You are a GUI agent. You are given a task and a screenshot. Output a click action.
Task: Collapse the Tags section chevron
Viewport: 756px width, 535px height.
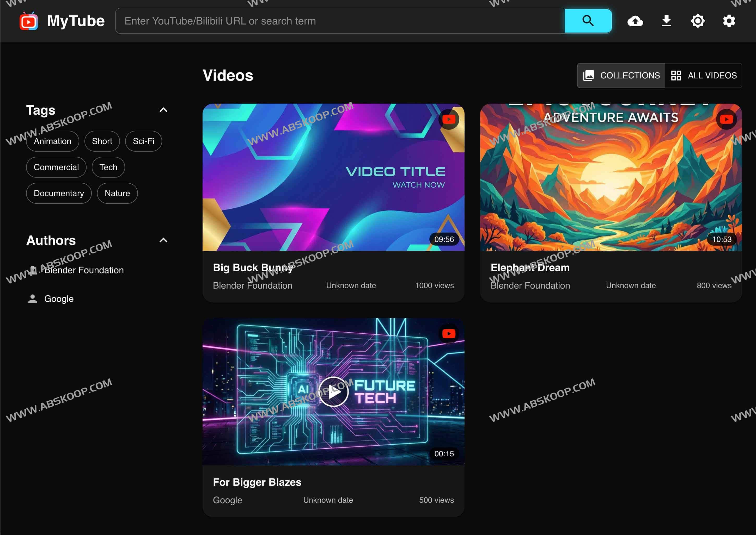tap(163, 110)
